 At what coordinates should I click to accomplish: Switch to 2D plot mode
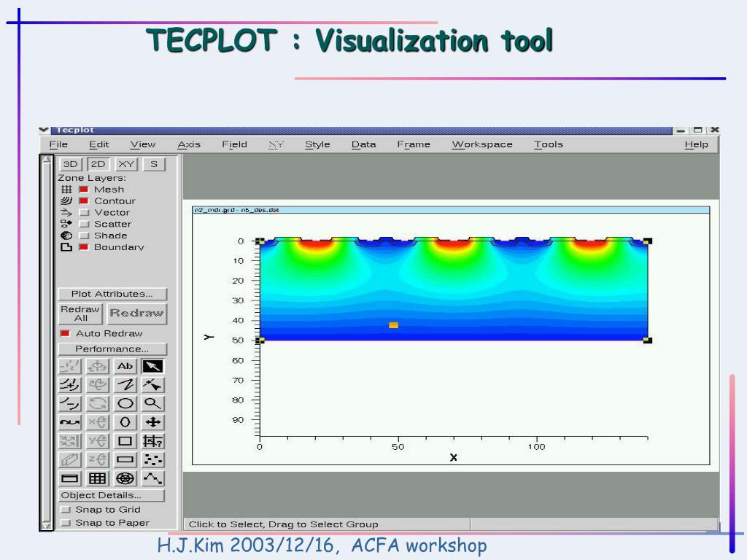(x=98, y=164)
